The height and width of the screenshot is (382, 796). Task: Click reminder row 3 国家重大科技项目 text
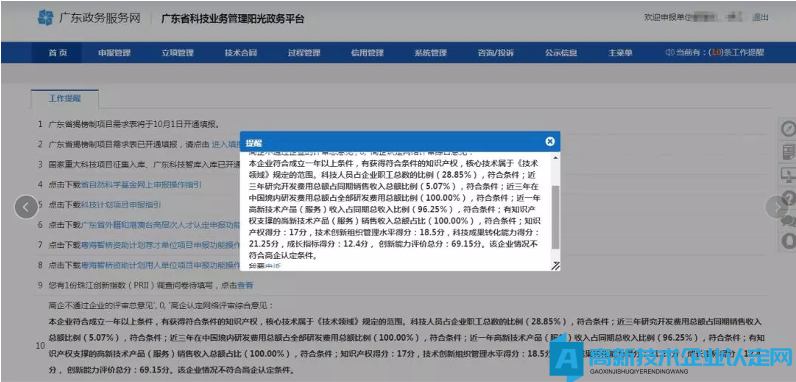coord(144,165)
